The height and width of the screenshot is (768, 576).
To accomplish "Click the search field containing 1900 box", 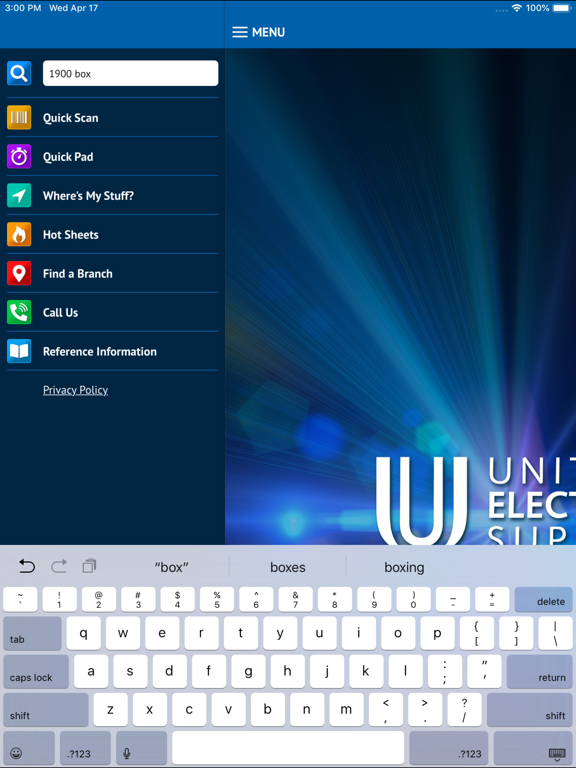I will click(x=130, y=73).
